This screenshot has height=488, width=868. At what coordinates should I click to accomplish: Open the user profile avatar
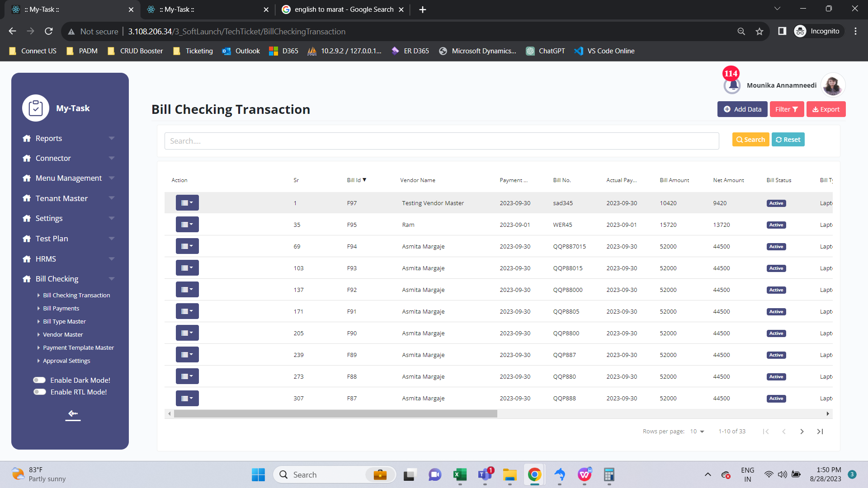[x=833, y=85]
